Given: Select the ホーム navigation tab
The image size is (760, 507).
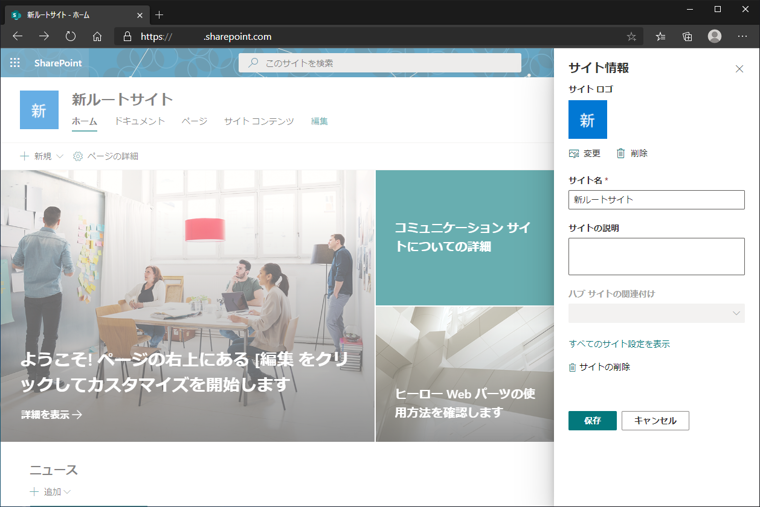Looking at the screenshot, I should (84, 121).
